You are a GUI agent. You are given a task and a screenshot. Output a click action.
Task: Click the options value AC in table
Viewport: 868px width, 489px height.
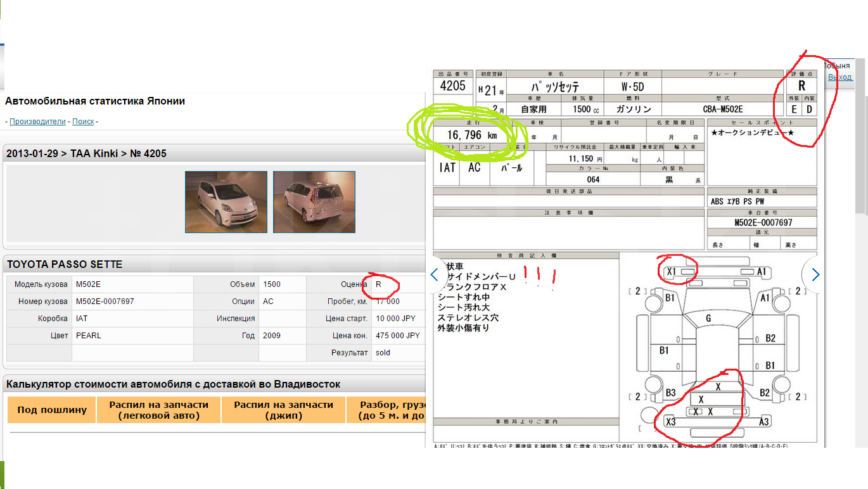click(268, 302)
